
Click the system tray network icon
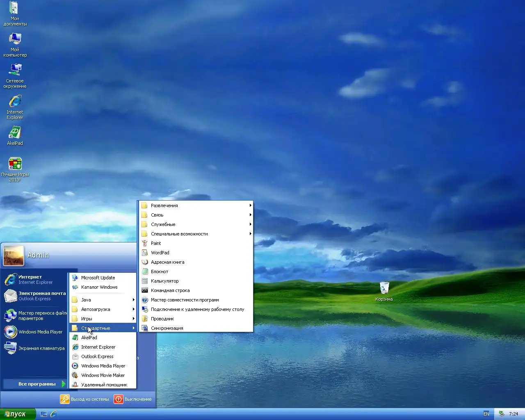point(501,414)
